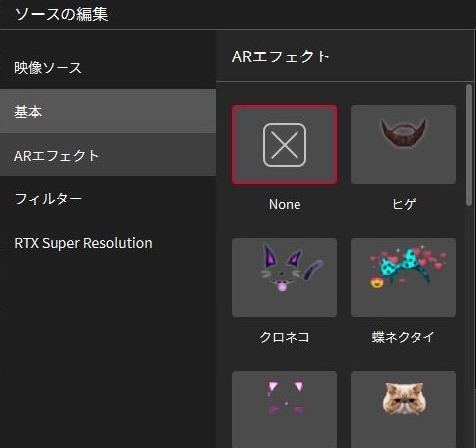The image size is (476, 448).
Task: Apply the ヒゲ beard effect
Action: click(x=404, y=145)
